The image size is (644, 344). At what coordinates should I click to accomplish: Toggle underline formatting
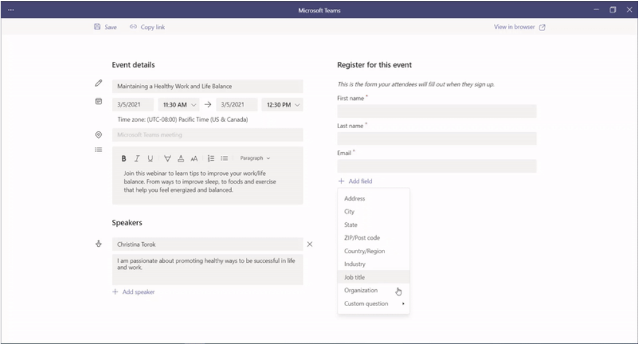(x=150, y=158)
